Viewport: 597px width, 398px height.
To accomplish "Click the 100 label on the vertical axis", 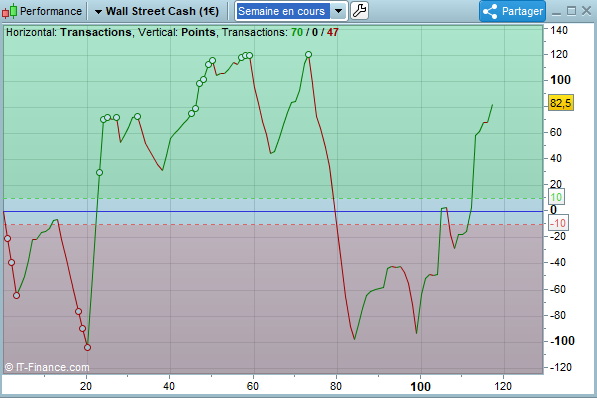I will pyautogui.click(x=560, y=80).
